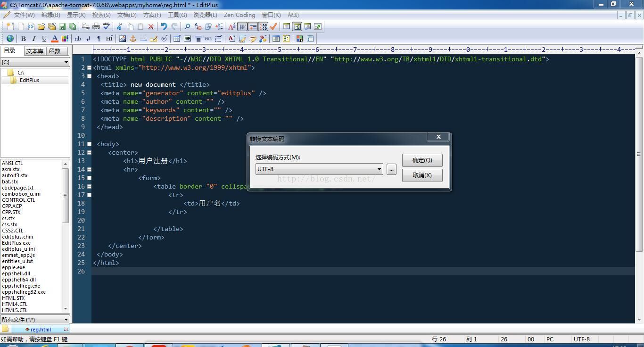
Task: Click the file list vertical scrollbar
Action: 66,236
